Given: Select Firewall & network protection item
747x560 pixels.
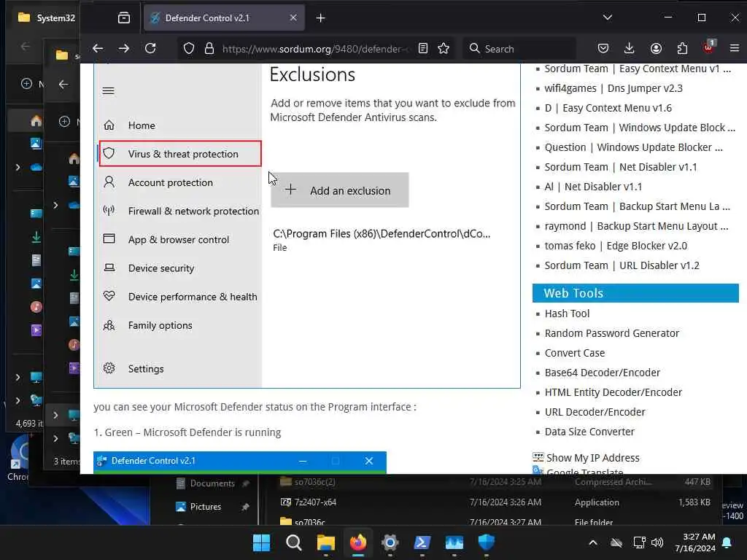Looking at the screenshot, I should (193, 211).
